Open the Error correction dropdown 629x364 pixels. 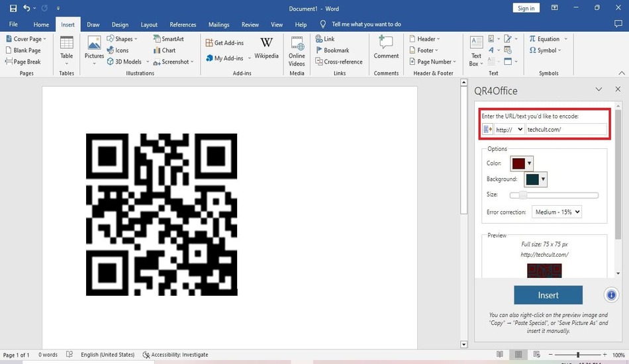click(x=556, y=212)
